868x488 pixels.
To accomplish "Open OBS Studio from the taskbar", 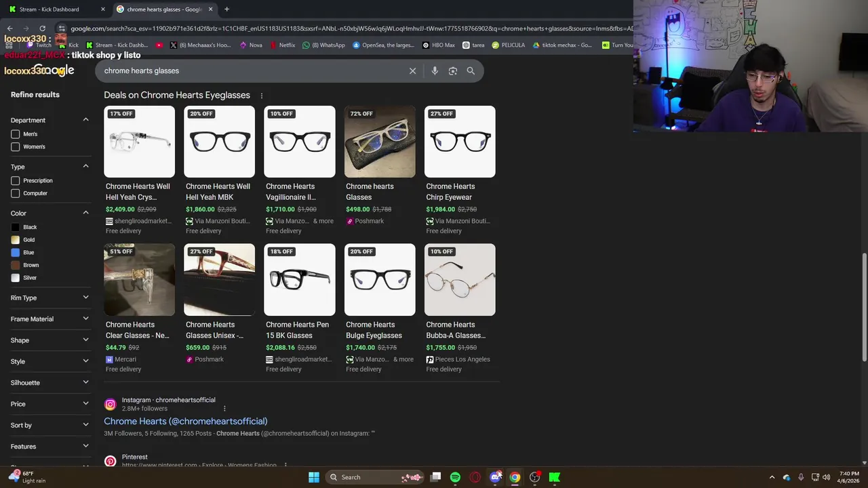I will (535, 477).
